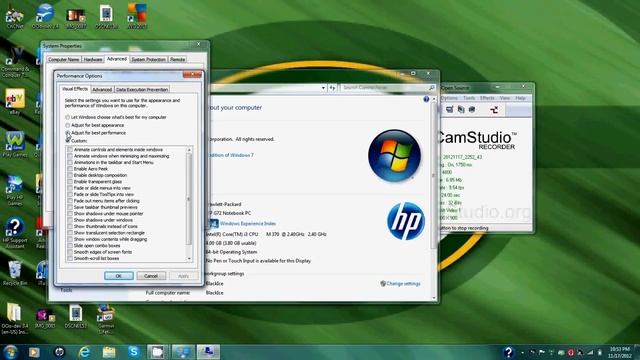Check Smooth edges of screen fonts
640x360 pixels.
[70, 252]
